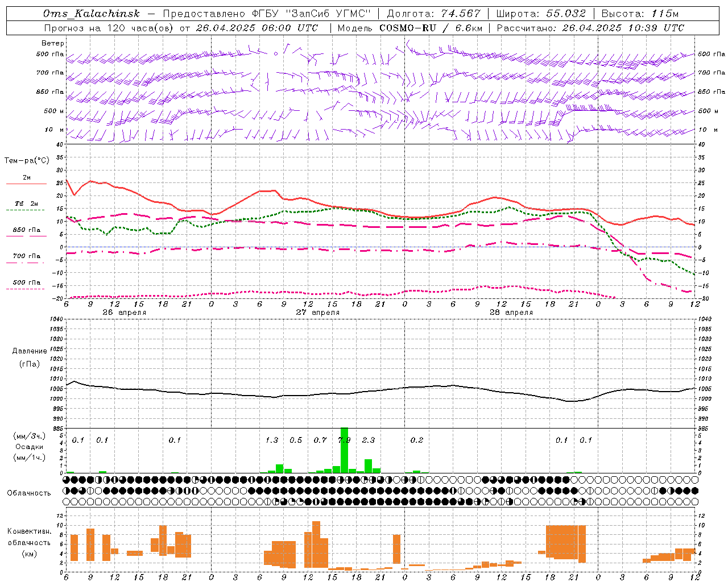Click the 7.9 precipitation amount value
728x582 pixels.
click(x=344, y=440)
